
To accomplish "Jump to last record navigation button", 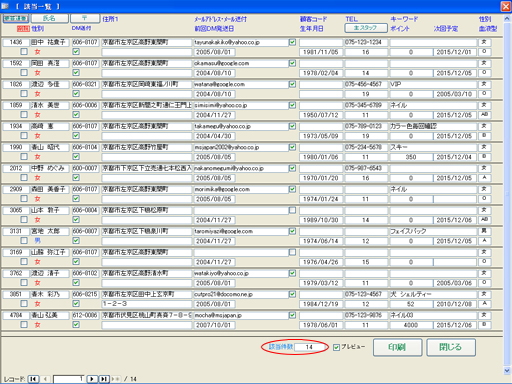I will pos(104,379).
